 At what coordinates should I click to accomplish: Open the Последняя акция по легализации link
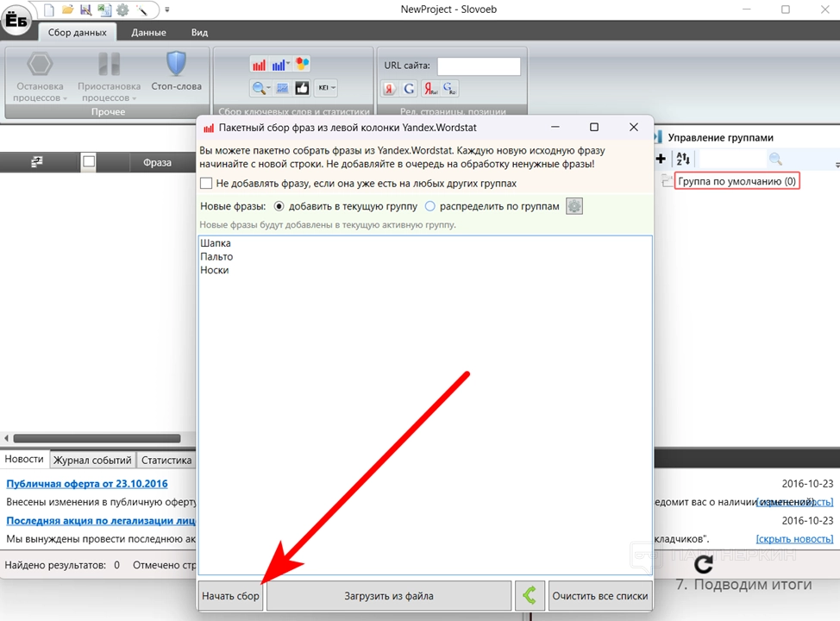pos(101,521)
